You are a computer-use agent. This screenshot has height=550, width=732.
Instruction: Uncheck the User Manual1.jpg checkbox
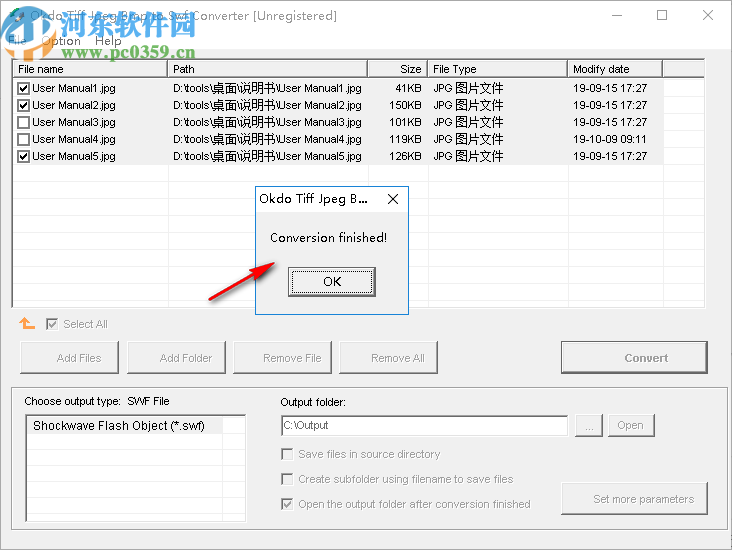(x=23, y=88)
